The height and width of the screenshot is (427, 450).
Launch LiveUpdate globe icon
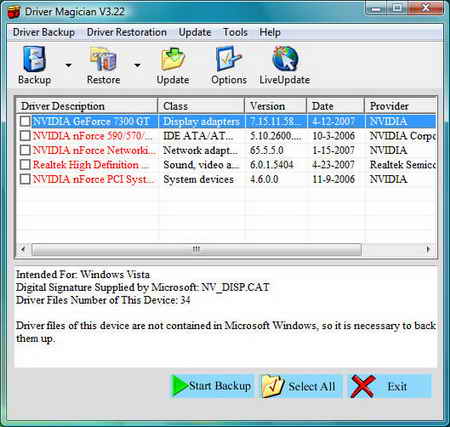(285, 59)
